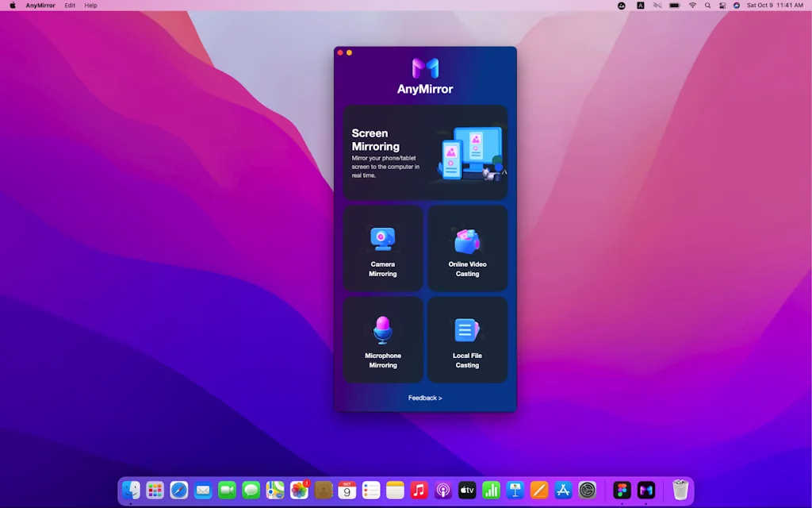This screenshot has width=812, height=508.
Task: Open the Apple menu
Action: (x=12, y=6)
